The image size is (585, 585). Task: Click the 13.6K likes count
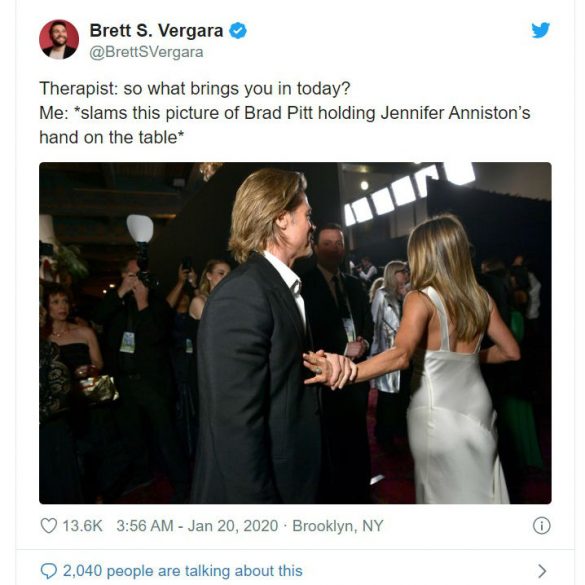tap(82, 526)
